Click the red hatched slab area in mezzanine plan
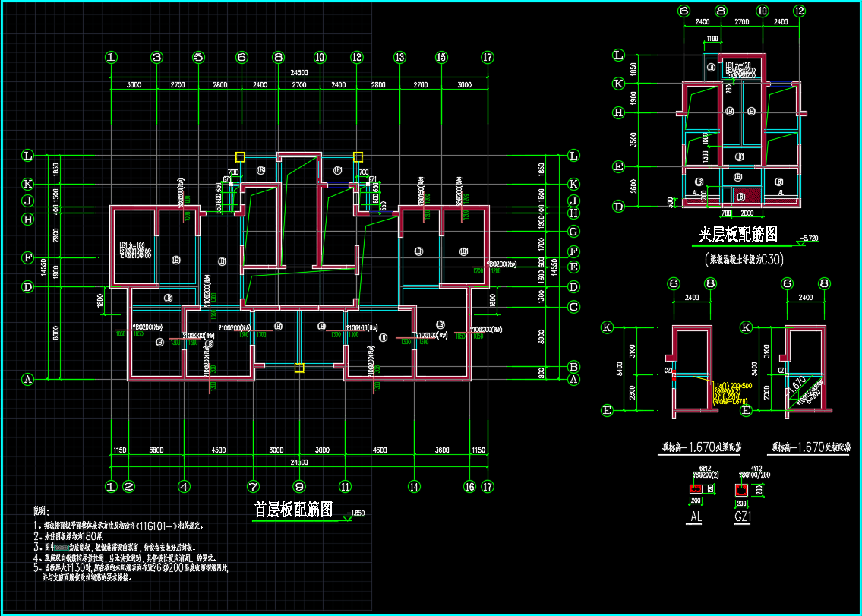Screen dimensions: 862x616 coord(748,195)
